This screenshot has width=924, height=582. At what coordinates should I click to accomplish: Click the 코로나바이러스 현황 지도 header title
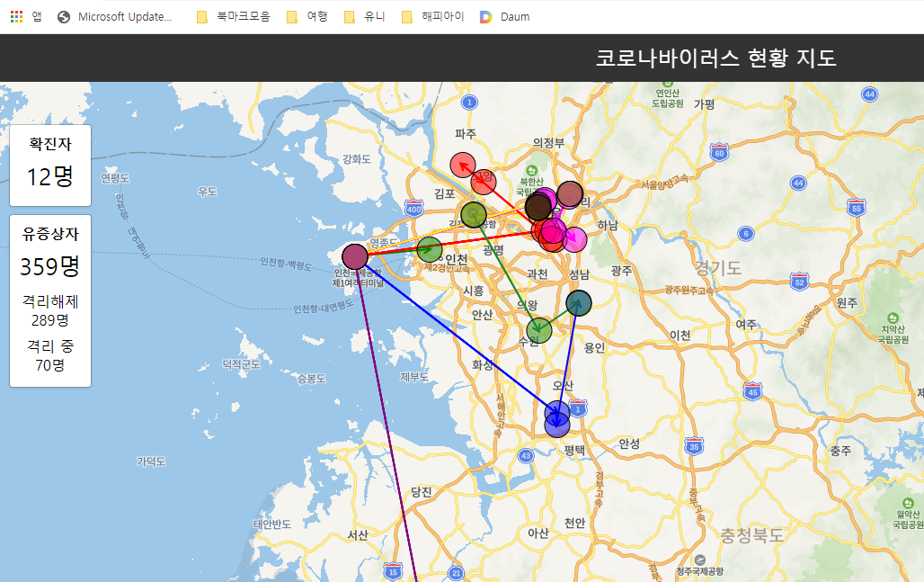coord(715,58)
